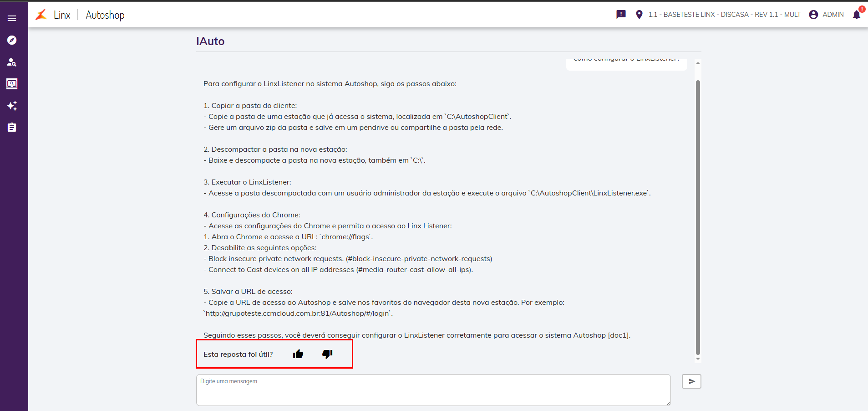This screenshot has height=411, width=868.
Task: Mark answer as useful with thumbs up
Action: tap(298, 354)
